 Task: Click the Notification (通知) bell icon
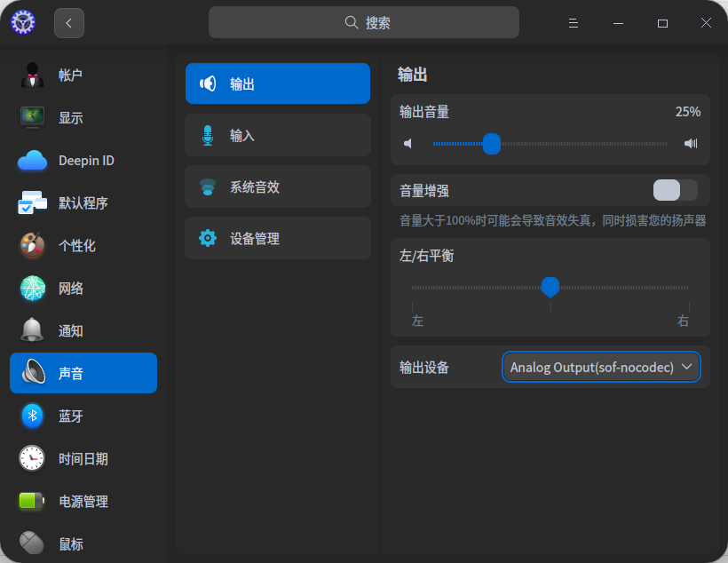[32, 330]
